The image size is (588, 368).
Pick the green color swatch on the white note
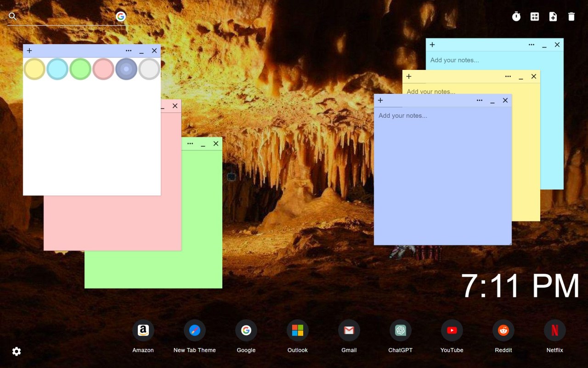pyautogui.click(x=80, y=69)
